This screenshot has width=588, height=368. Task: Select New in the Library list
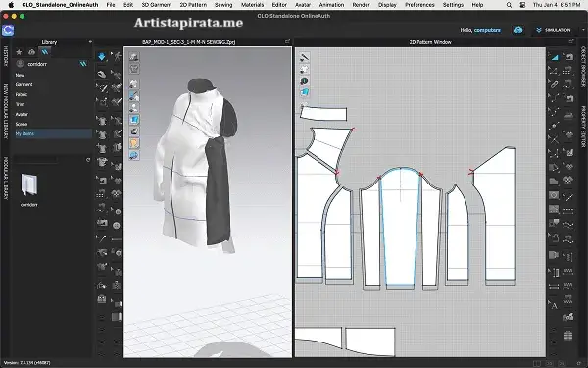click(x=20, y=76)
